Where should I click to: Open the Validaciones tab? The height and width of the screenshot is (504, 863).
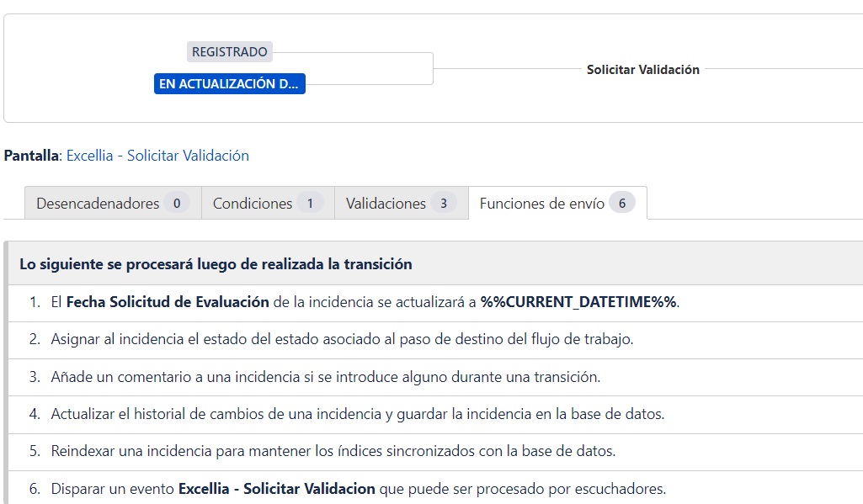tap(402, 203)
